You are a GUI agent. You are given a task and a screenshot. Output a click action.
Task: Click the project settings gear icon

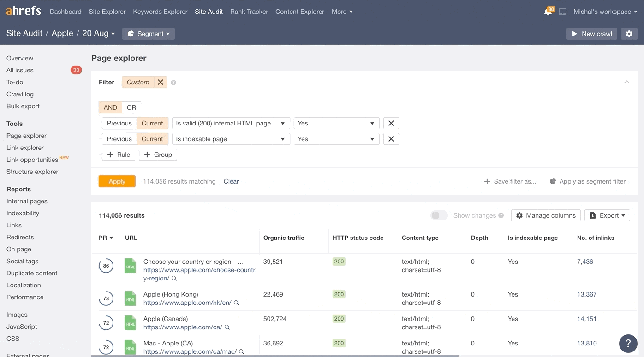(x=629, y=34)
